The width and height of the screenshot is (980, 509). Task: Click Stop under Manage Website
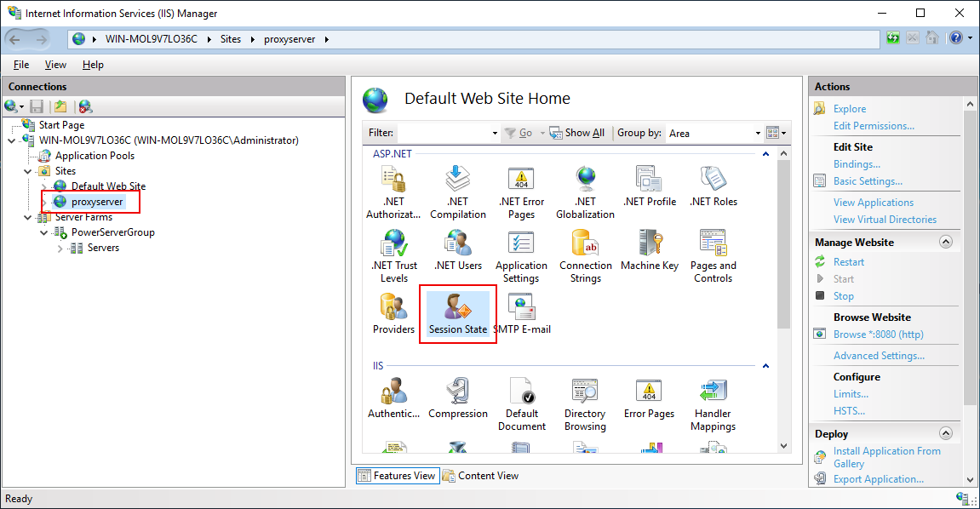coord(843,296)
